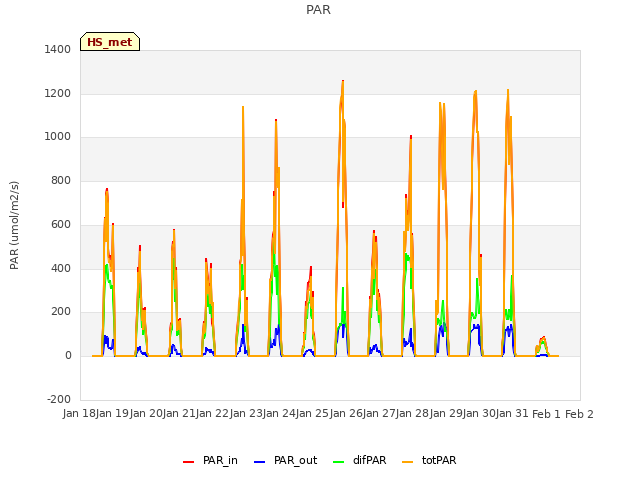Click the HS_met label box
640x480 pixels.
(110, 42)
